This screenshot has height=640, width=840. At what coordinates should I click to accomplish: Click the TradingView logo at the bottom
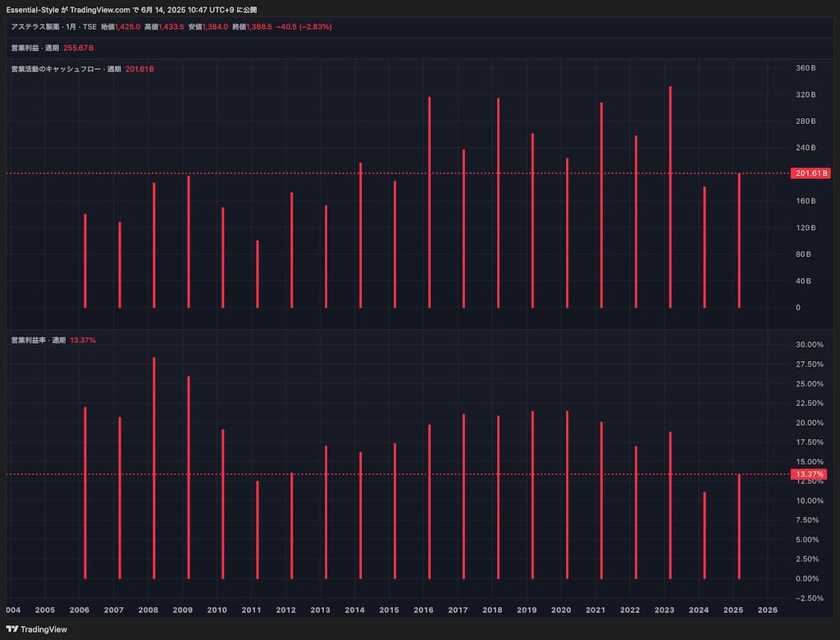[36, 629]
